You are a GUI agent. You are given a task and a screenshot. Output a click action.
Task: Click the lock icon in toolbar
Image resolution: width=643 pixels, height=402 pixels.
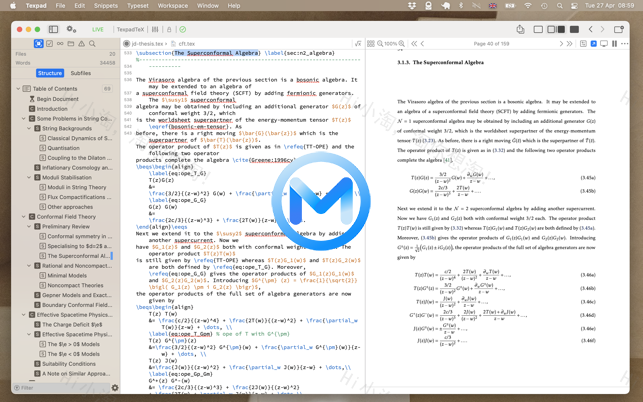(x=169, y=30)
